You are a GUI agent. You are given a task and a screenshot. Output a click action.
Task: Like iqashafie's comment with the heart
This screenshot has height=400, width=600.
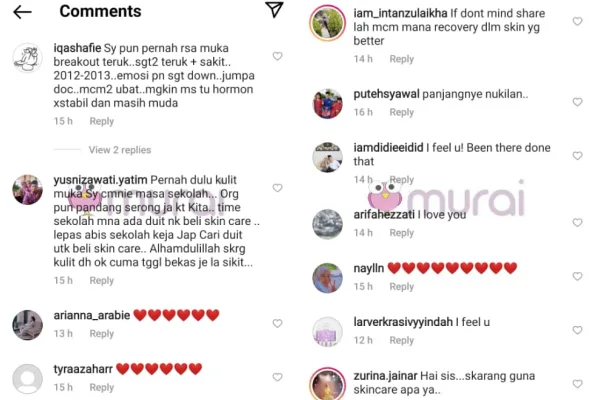coord(277,56)
